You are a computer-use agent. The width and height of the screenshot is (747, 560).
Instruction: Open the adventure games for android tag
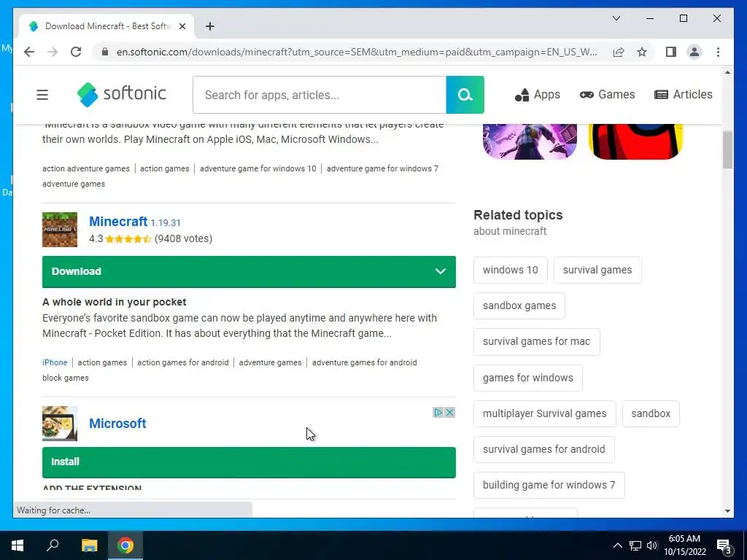pos(365,362)
